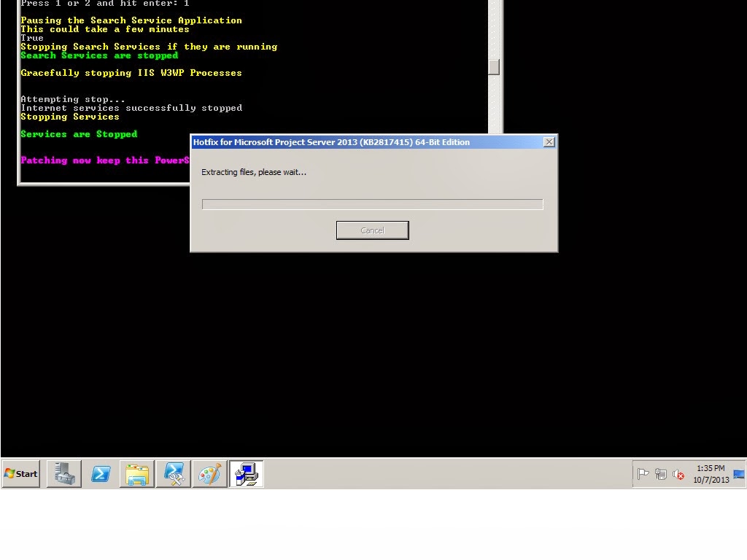Screen dimensions: 747x560
Task: Click the PowerShell-with-wrench taskbar icon
Action: pyautogui.click(x=174, y=474)
